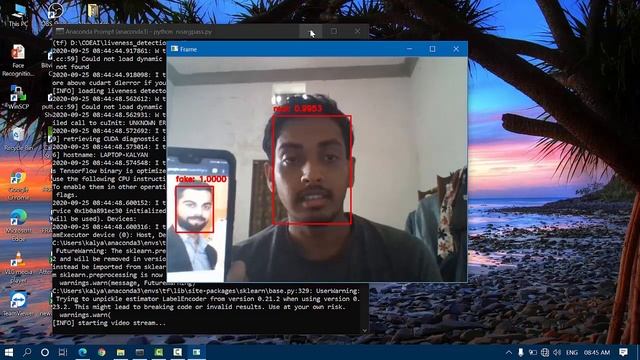The image size is (640, 360).
Task: Open network globe tray icon
Action: click(x=545, y=352)
